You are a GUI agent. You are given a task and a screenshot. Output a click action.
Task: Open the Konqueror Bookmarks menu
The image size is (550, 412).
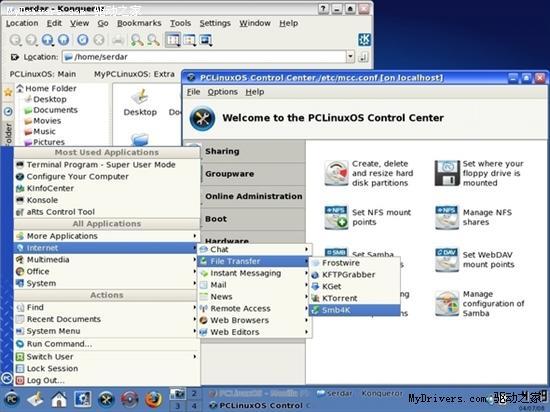(139, 23)
